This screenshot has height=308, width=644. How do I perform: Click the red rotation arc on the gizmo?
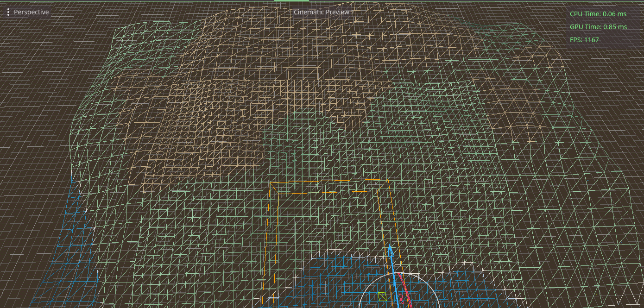405,289
